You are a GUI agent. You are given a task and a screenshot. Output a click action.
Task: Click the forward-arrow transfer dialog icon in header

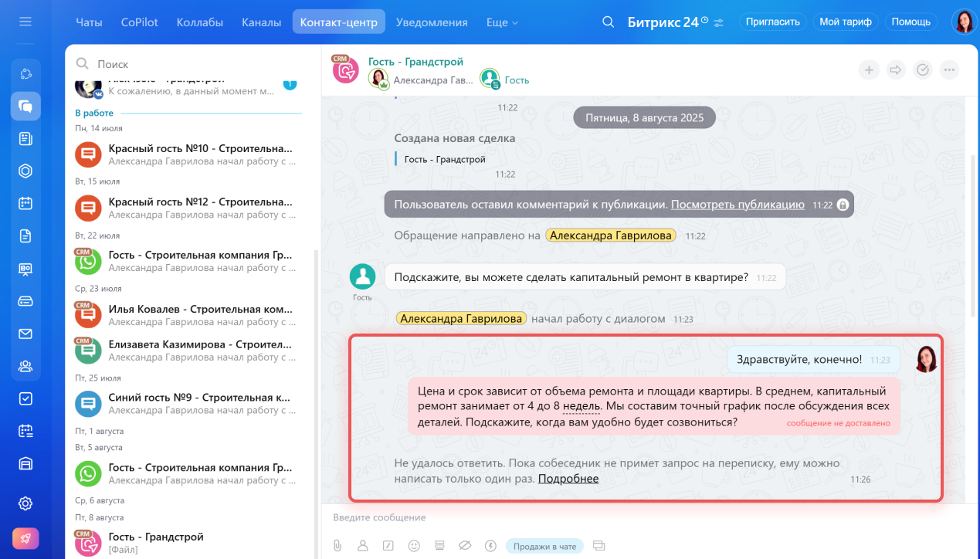896,70
